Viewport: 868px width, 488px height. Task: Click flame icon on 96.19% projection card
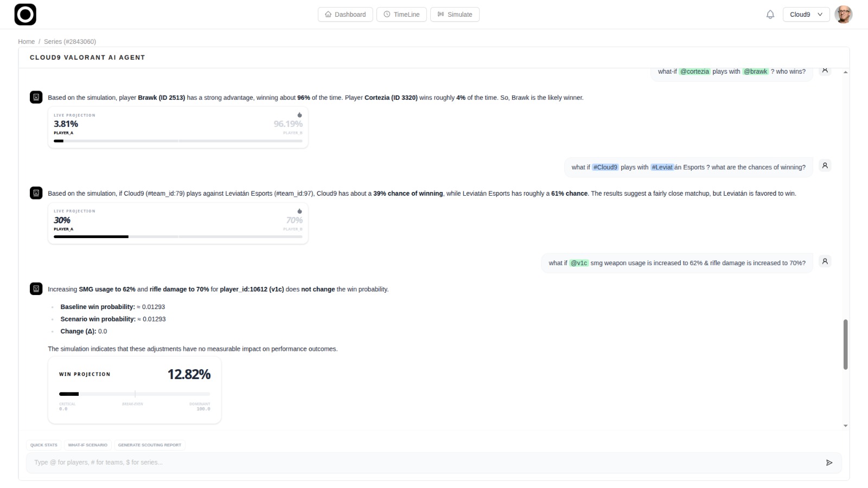coord(299,115)
